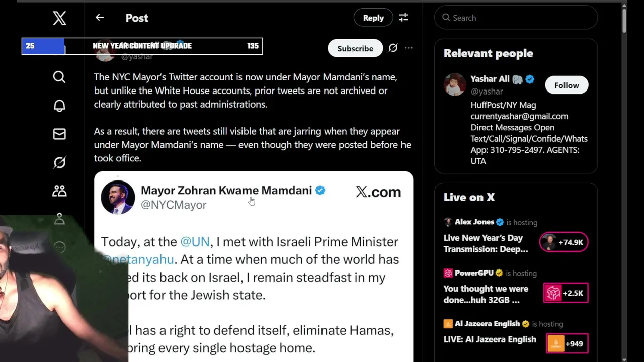Go back using the back arrow
Viewport: 644px width, 362px height.
[100, 18]
